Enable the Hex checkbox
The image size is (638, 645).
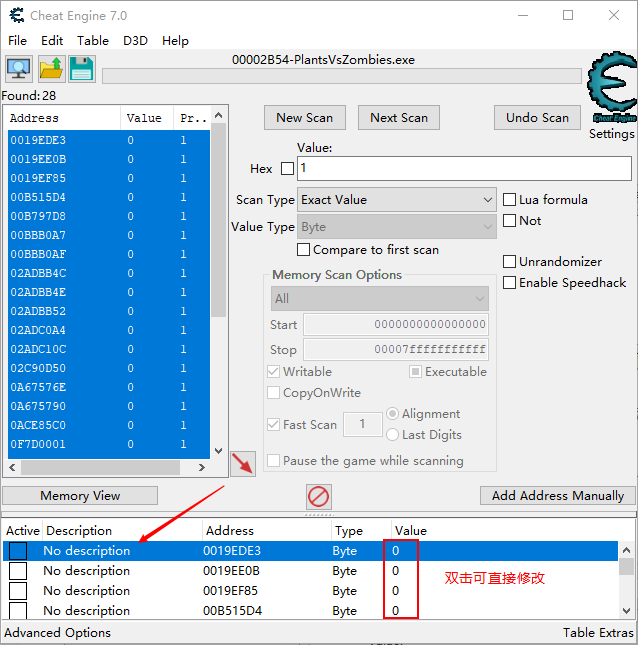(x=287, y=168)
